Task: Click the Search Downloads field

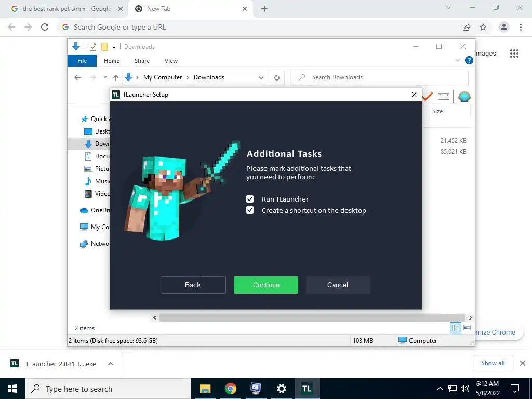Action: tap(380, 77)
